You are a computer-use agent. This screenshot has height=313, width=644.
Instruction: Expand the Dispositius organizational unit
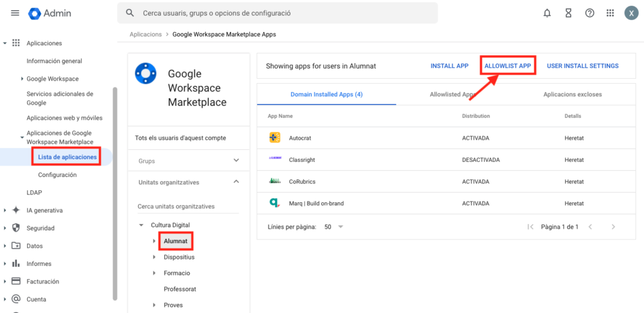[154, 257]
